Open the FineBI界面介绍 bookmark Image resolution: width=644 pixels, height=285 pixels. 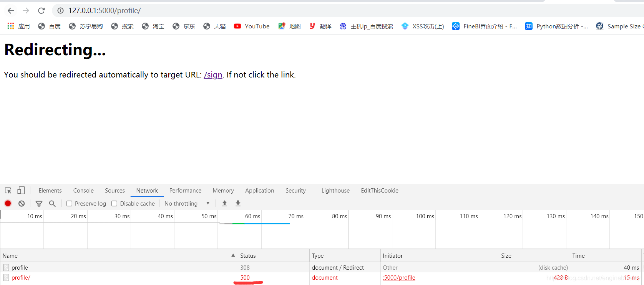pos(484,26)
